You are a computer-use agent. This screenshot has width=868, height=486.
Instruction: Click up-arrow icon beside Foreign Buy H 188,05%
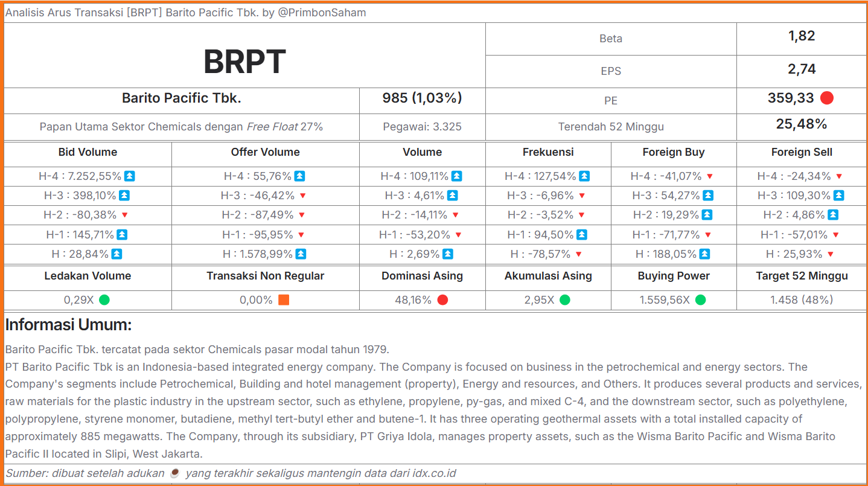pos(705,254)
